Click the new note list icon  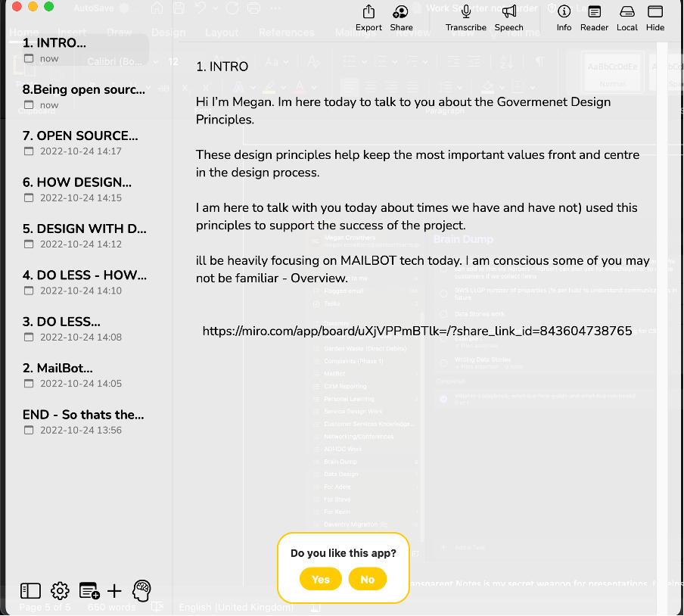89,591
